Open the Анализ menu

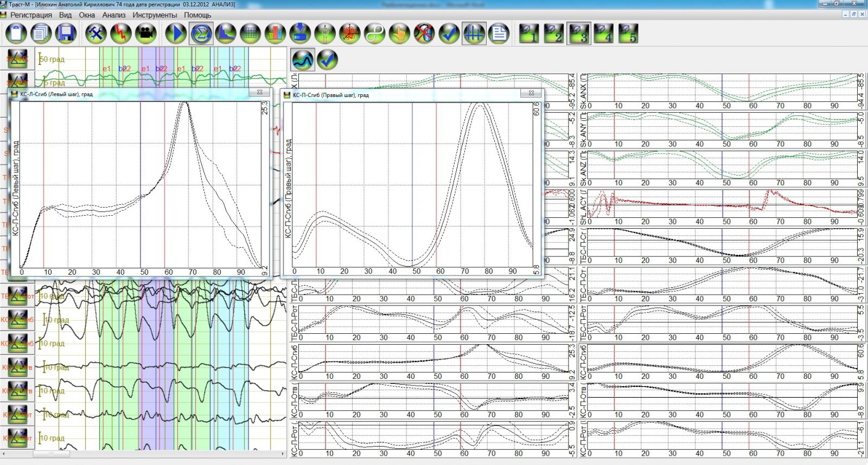click(x=114, y=15)
